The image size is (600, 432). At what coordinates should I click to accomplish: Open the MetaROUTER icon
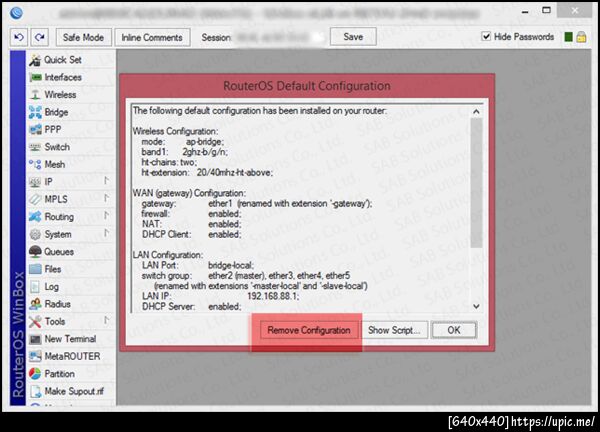point(35,356)
